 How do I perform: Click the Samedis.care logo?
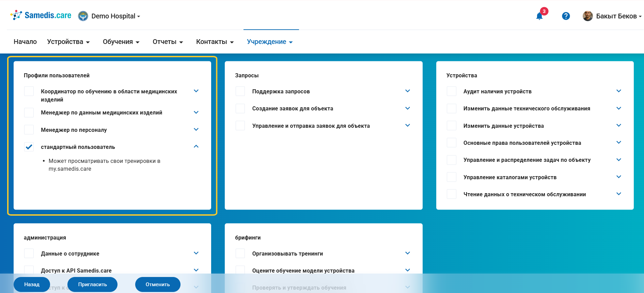coord(41,15)
